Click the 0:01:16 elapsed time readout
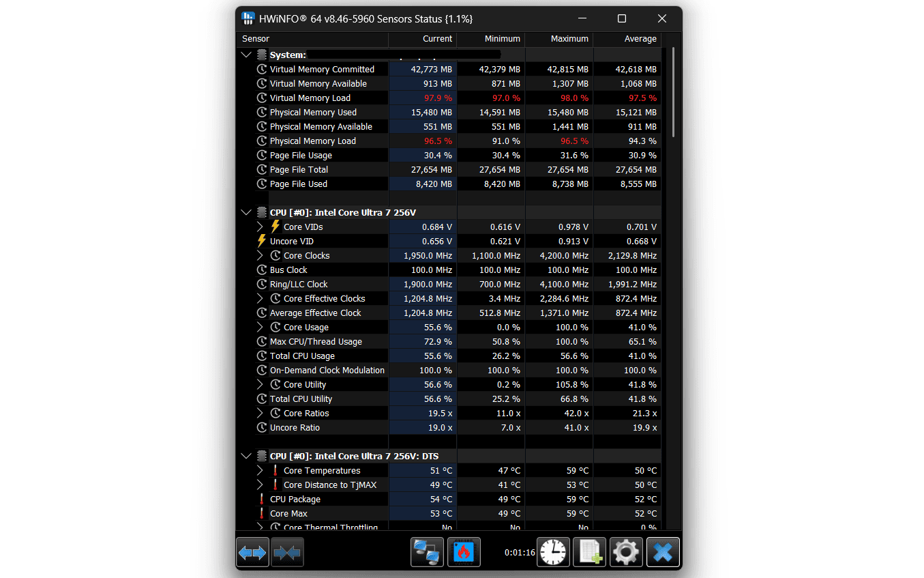Viewport: 924px width, 578px height. click(520, 552)
